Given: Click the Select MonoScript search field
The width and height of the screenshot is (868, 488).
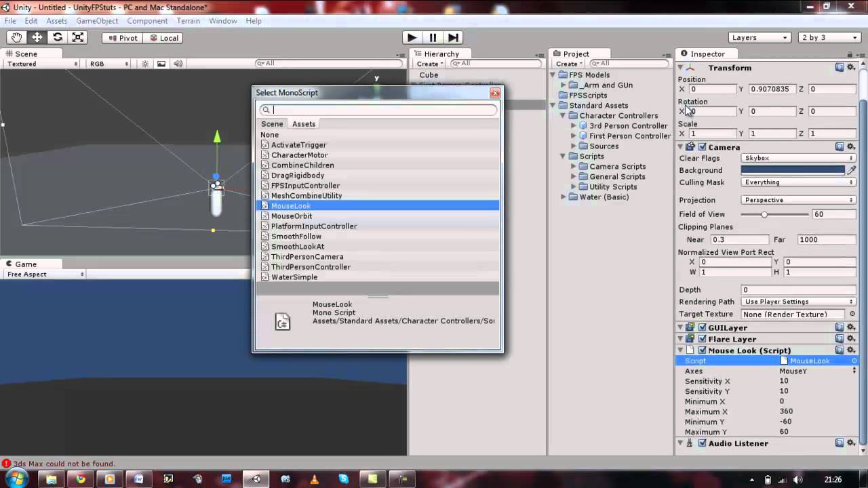Looking at the screenshot, I should (x=378, y=110).
